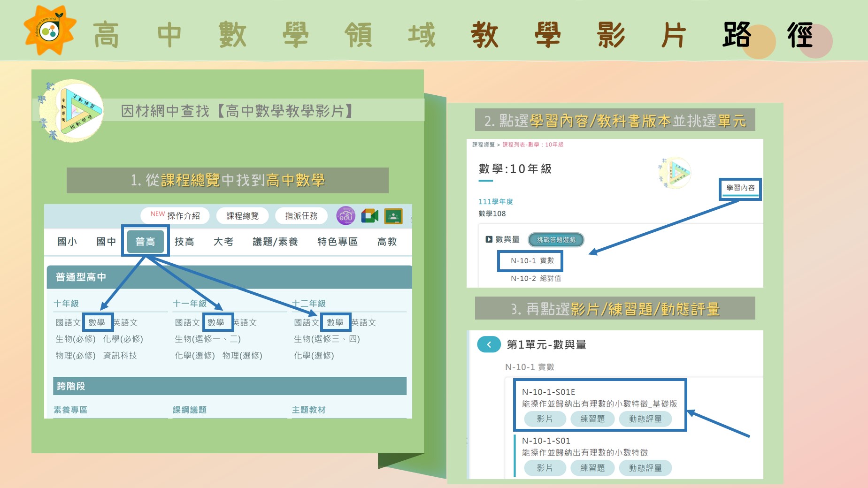Click the triangle logo next to 數學:10年級

click(x=676, y=173)
